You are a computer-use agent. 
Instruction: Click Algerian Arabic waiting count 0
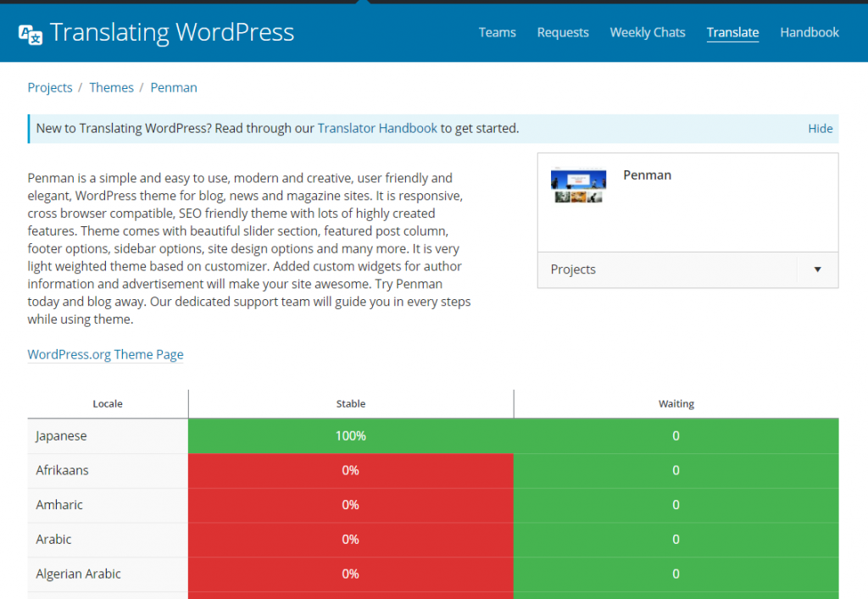[x=676, y=574]
